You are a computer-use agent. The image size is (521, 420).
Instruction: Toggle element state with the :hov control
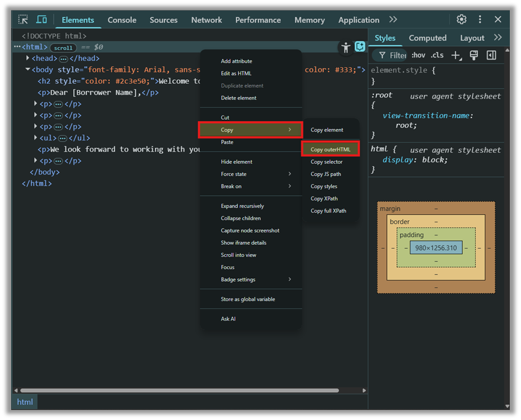(418, 55)
